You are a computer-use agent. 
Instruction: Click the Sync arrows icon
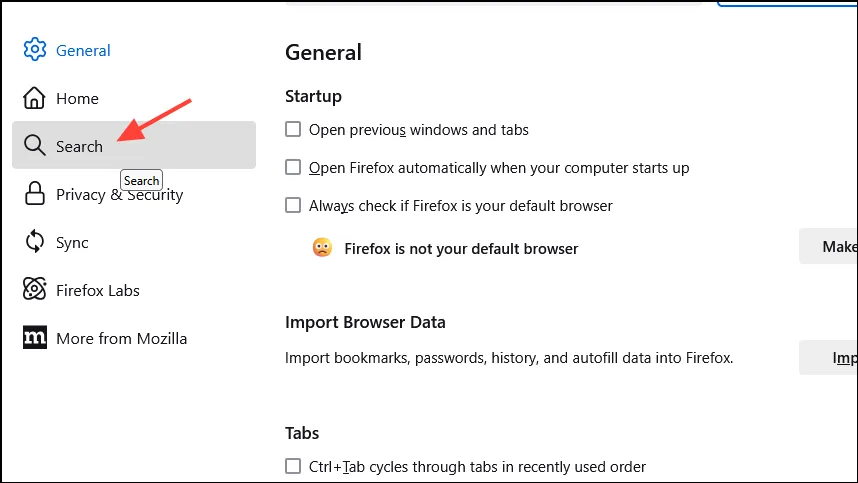click(35, 242)
